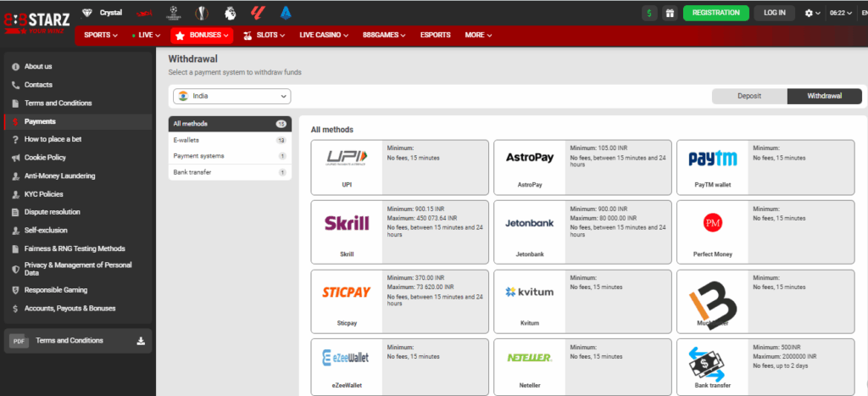The height and width of the screenshot is (396, 868).
Task: Select the Neteller payment method
Action: (582, 366)
